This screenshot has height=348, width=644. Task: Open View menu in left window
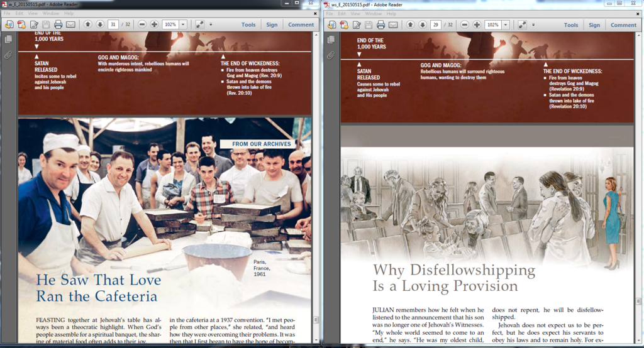pos(33,14)
